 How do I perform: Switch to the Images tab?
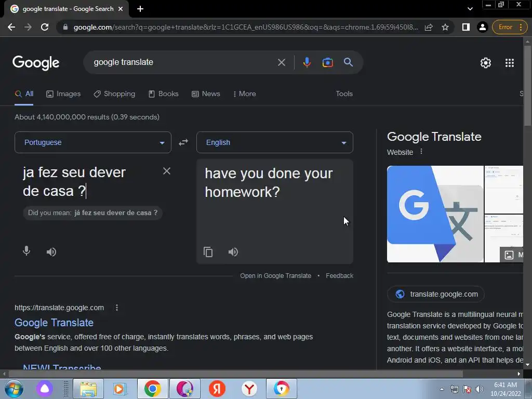click(63, 94)
